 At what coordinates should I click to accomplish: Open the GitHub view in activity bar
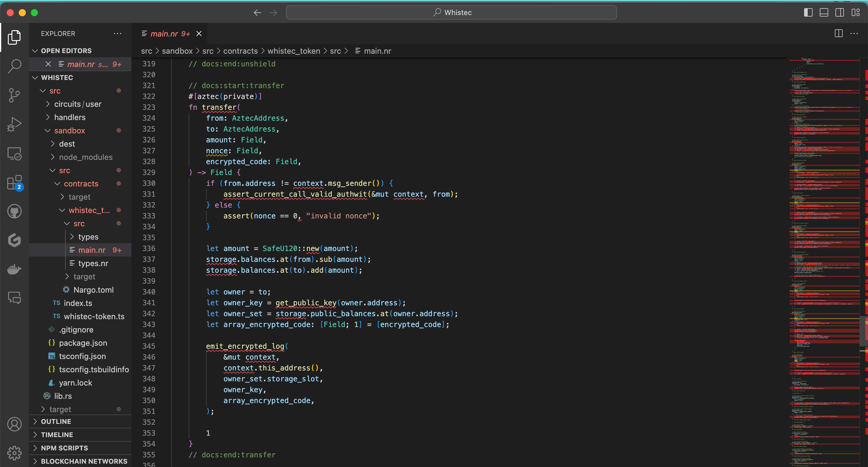[x=14, y=211]
